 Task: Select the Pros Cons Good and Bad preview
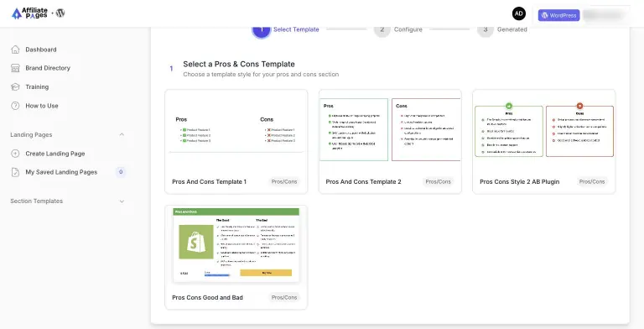point(236,246)
